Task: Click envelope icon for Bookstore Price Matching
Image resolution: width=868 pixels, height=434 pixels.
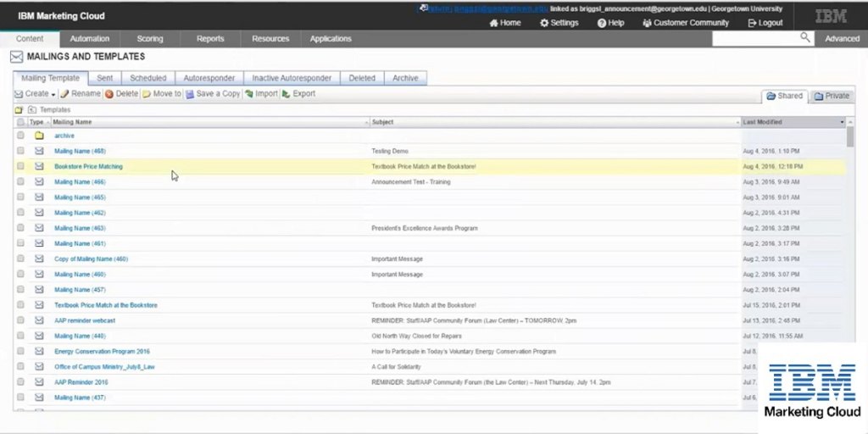Action: tap(39, 166)
